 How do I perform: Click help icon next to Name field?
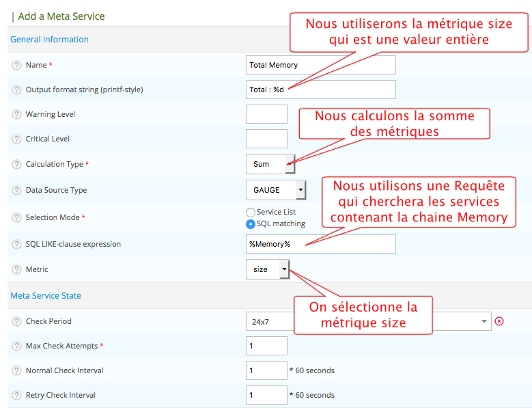point(16,65)
